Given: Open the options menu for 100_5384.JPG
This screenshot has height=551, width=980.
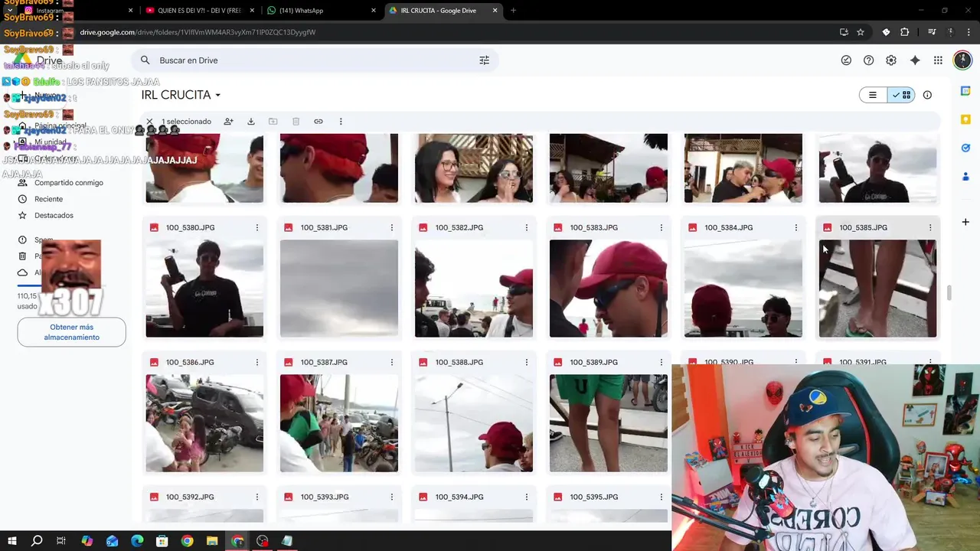Looking at the screenshot, I should click(796, 228).
